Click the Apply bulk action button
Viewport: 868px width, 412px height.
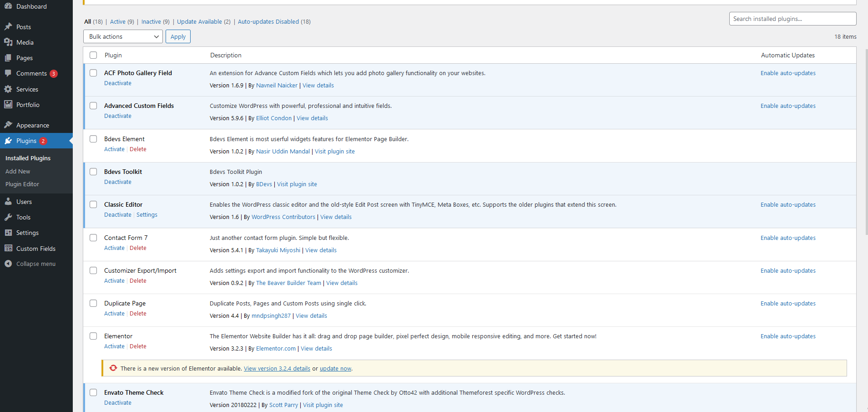pyautogui.click(x=178, y=36)
